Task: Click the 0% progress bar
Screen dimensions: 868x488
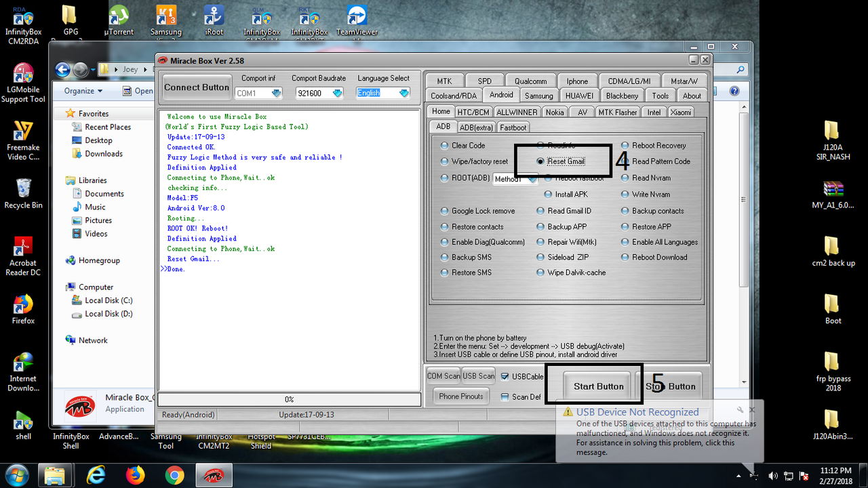Action: (289, 399)
